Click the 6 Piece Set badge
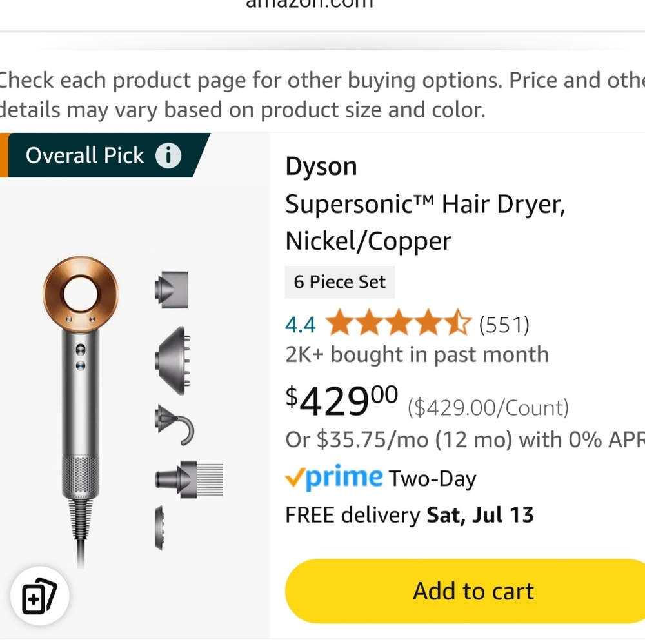This screenshot has height=644, width=645. [339, 282]
